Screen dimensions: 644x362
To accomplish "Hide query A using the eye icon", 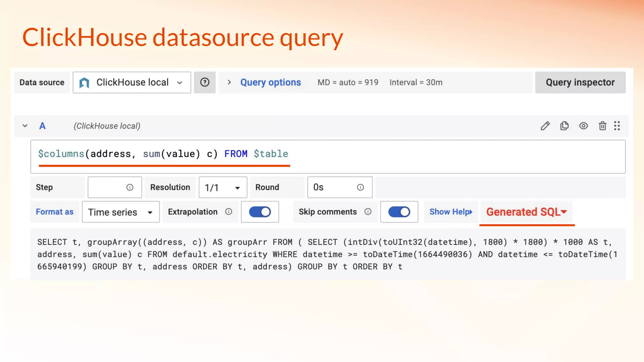I will click(584, 126).
